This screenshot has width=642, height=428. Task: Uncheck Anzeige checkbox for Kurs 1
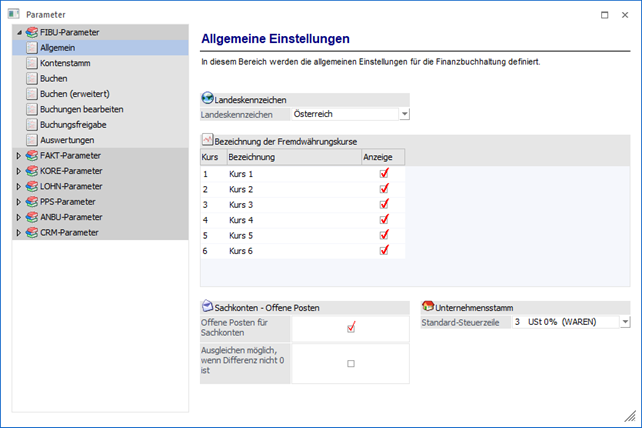pos(384,174)
